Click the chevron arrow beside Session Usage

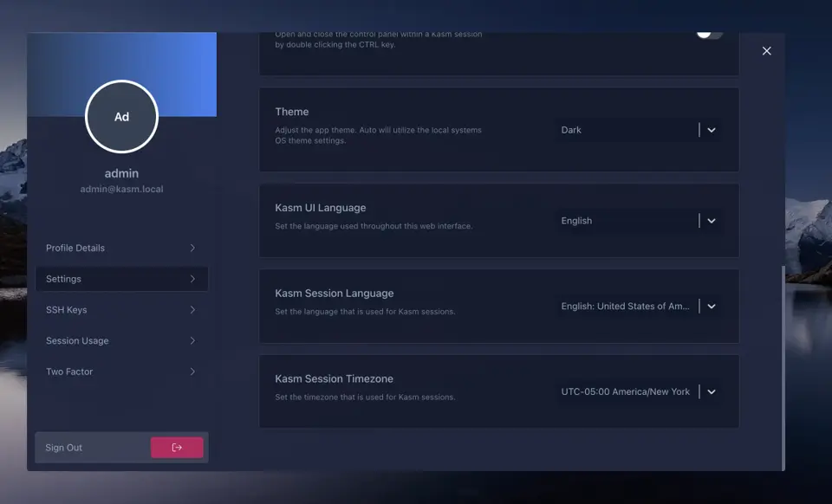click(x=192, y=341)
